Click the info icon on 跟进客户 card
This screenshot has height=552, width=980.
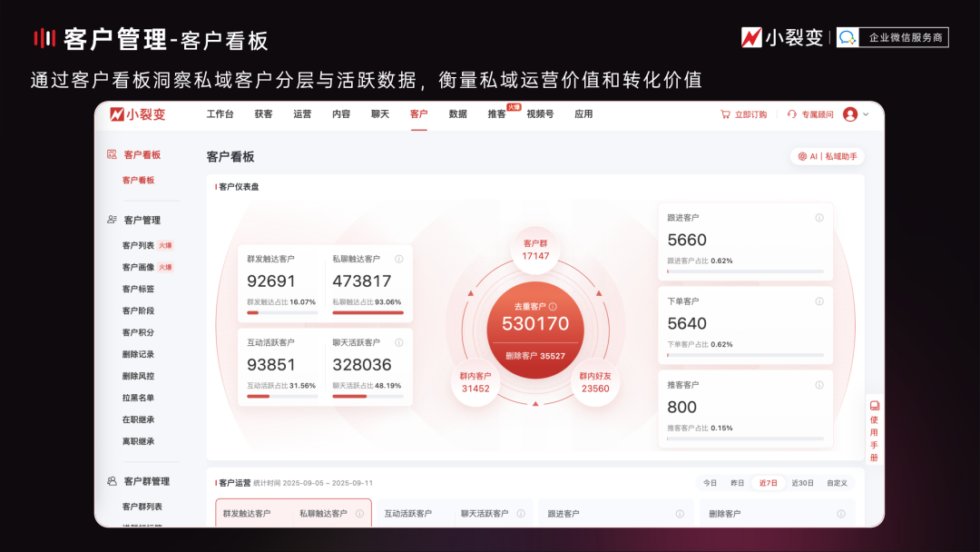pos(819,217)
